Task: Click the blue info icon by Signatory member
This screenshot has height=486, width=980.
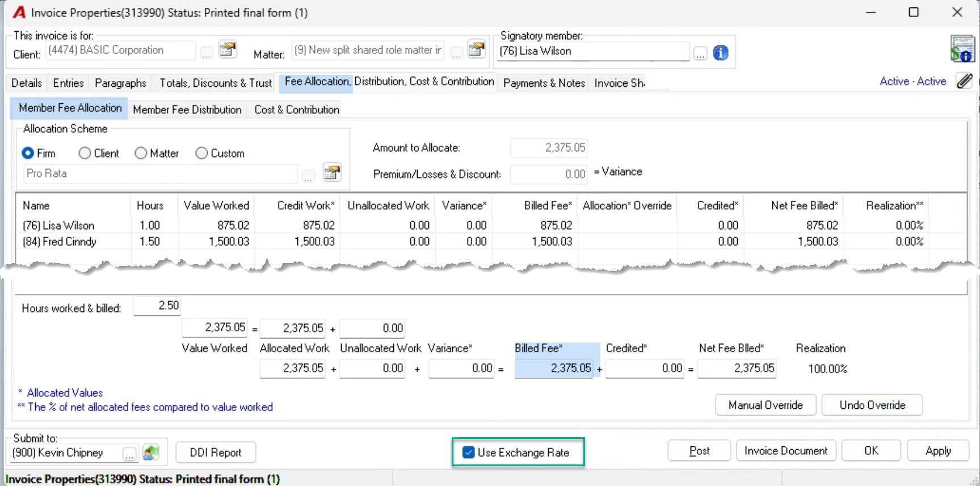Action: click(x=721, y=53)
